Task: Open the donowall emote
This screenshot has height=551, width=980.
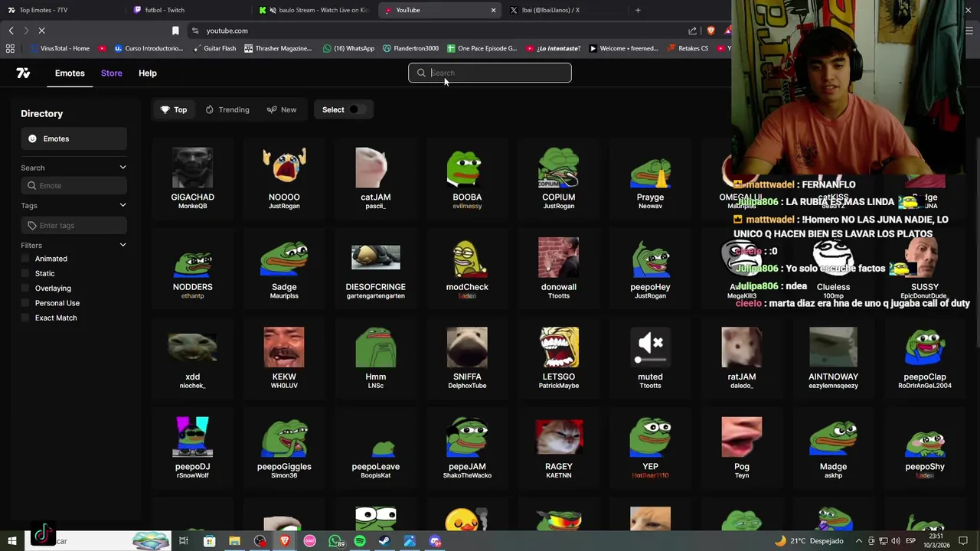Action: click(558, 268)
